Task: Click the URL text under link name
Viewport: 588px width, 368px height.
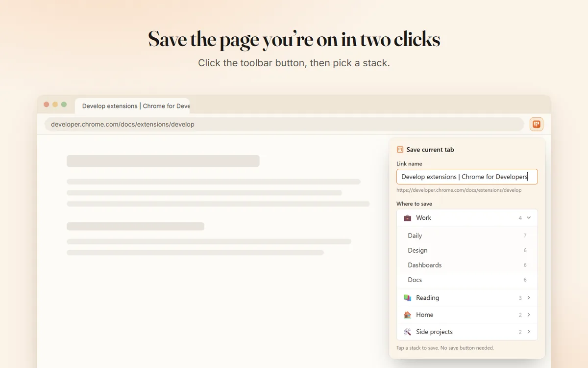Action: pos(459,190)
